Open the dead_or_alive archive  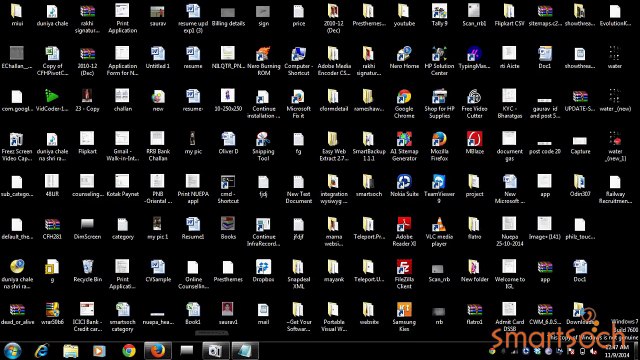17,313
